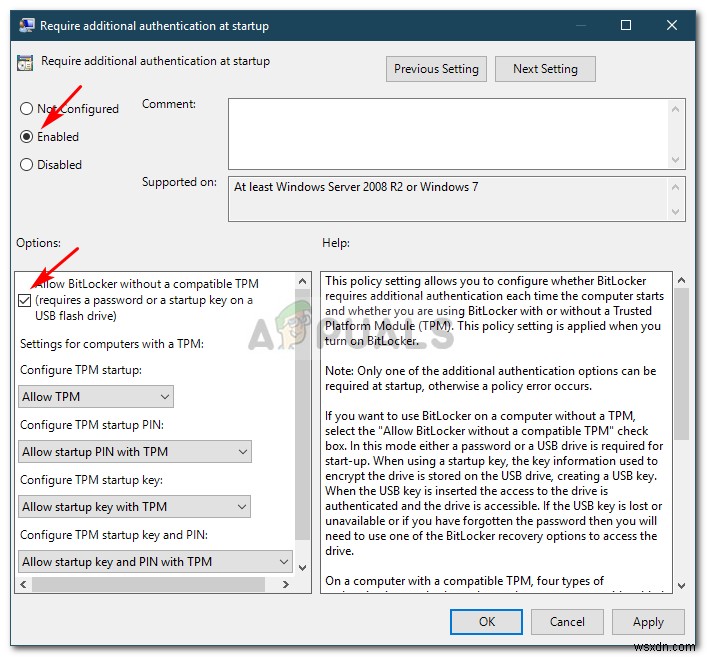Click the 'Note: Only one of the additional' help paragraph
Screen dimensions: 707x657
(x=491, y=378)
